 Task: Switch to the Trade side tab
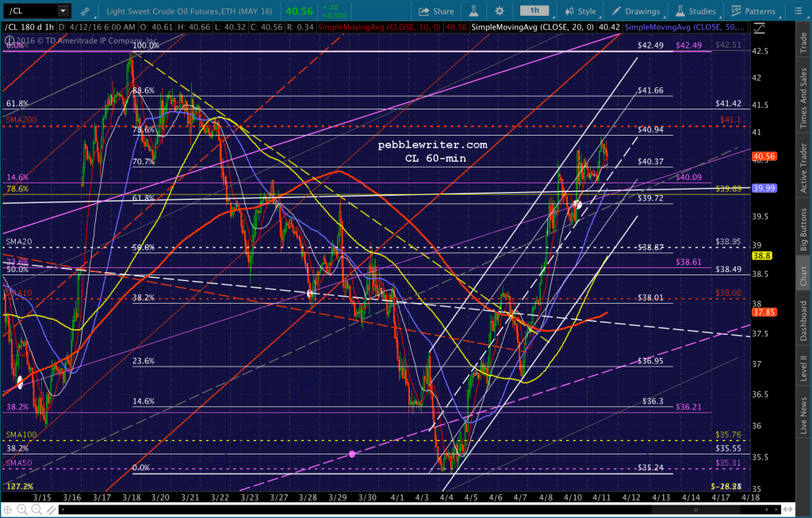[x=803, y=43]
